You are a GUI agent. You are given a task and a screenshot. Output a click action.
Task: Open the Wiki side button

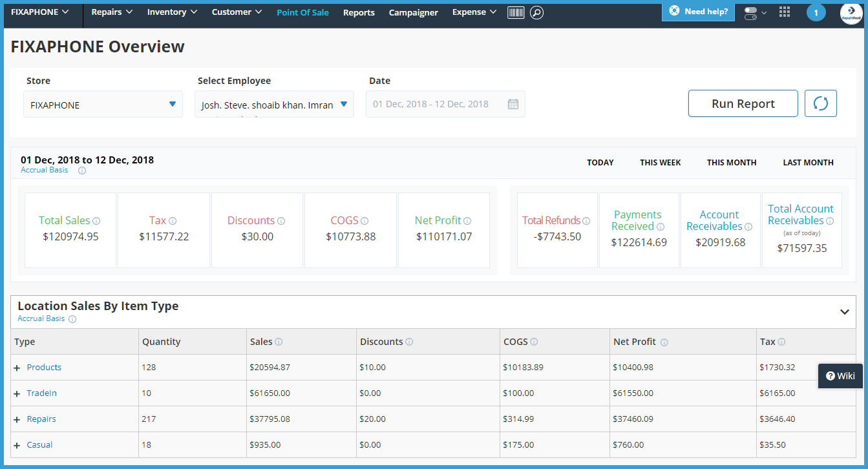pos(840,376)
